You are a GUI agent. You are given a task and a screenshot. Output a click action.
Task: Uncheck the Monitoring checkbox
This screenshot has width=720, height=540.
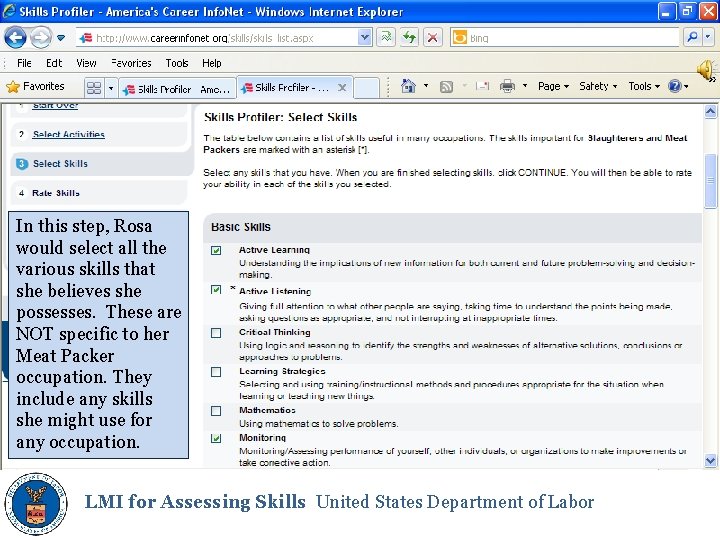coord(216,439)
